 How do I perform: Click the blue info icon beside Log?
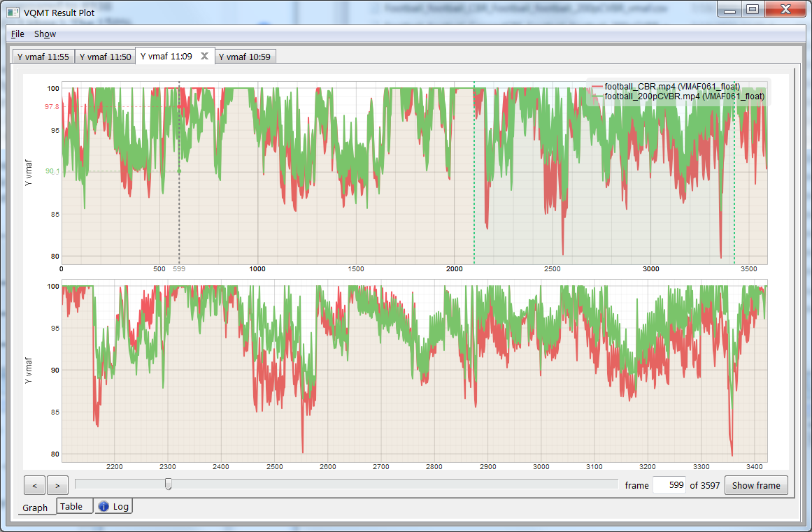point(104,507)
